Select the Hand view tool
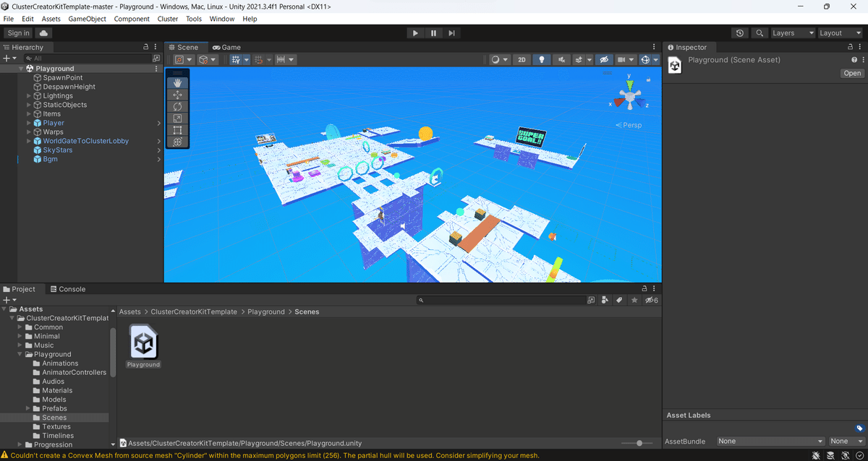Screen dimensions: 868x461 (x=178, y=82)
